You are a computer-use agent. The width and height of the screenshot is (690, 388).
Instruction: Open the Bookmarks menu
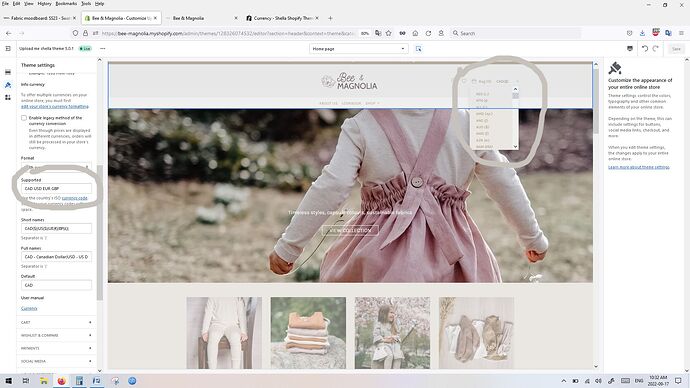pos(66,4)
